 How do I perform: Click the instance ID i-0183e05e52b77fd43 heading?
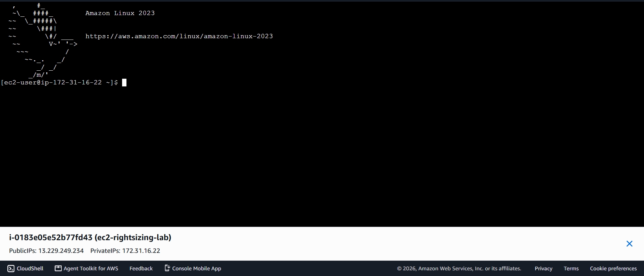[x=90, y=237]
